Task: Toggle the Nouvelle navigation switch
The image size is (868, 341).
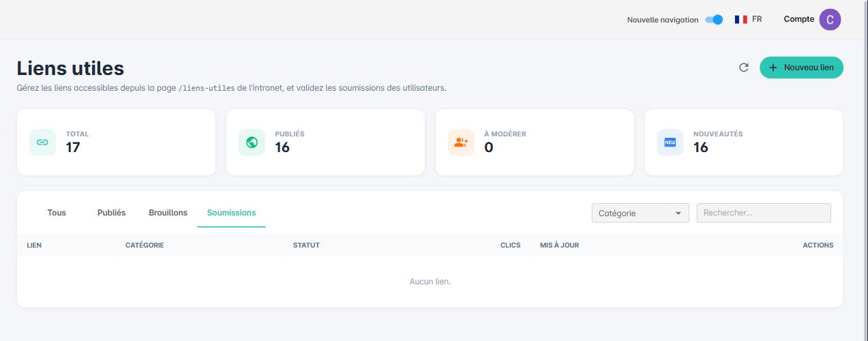Action: click(x=714, y=20)
